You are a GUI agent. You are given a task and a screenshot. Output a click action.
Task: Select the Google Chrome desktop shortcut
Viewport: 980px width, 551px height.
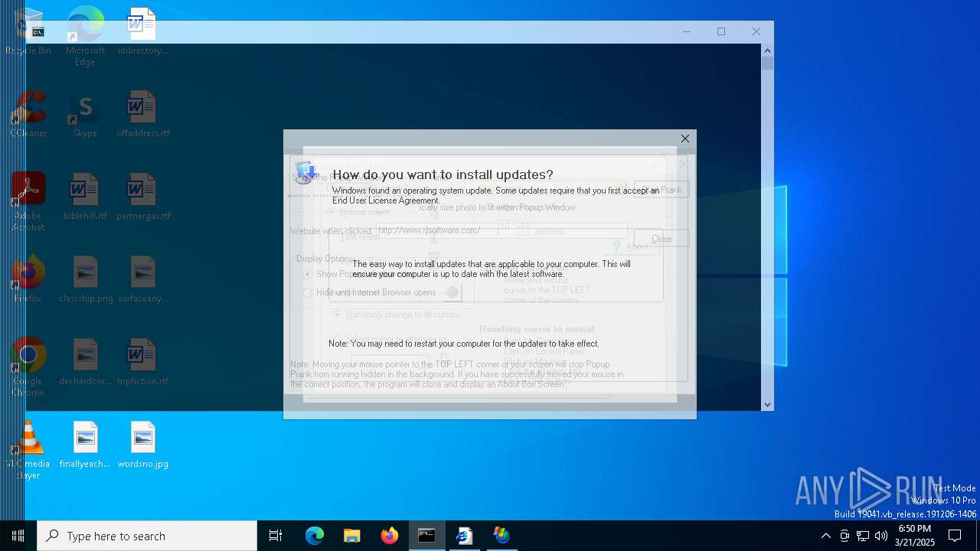coord(29,367)
